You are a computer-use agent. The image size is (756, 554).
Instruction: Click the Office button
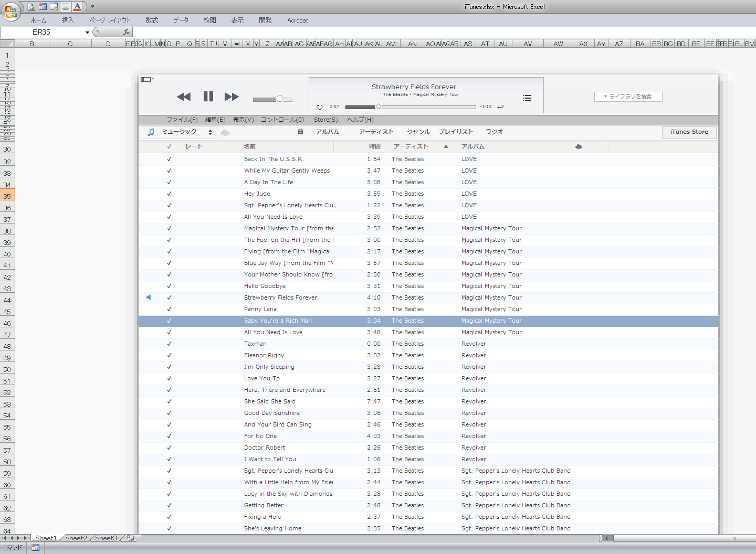click(x=10, y=11)
